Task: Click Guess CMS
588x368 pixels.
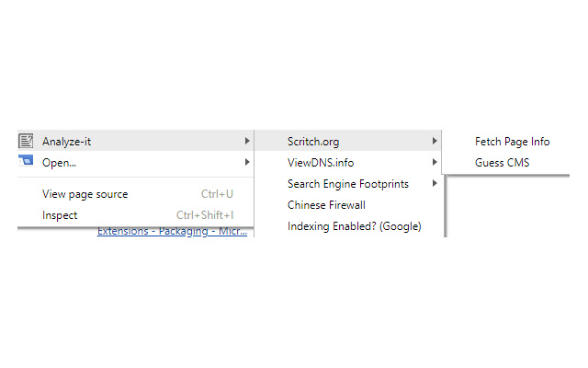Action: (502, 163)
